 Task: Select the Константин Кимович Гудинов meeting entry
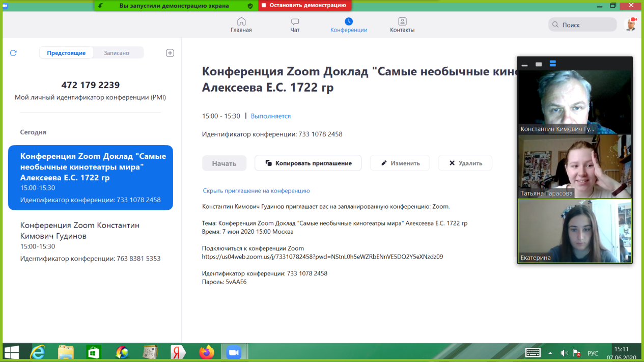(91, 241)
